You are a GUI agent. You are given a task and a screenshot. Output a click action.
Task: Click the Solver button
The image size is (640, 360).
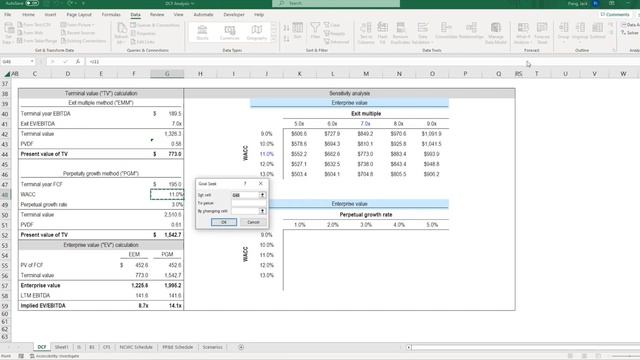(x=630, y=33)
